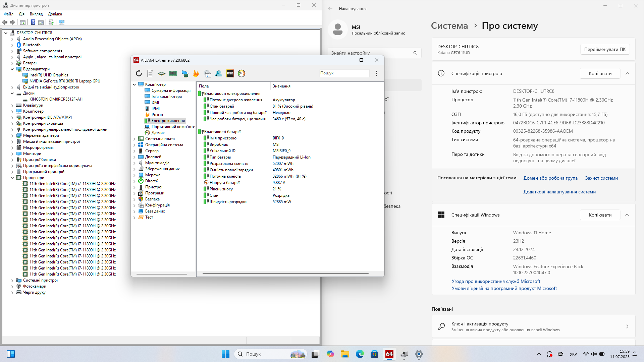Open the three-dot menu in AIDA64
The height and width of the screenshot is (362, 644).
pyautogui.click(x=376, y=73)
